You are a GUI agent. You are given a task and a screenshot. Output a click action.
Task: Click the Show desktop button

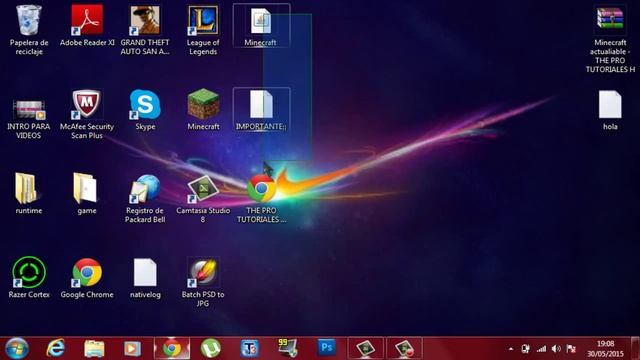pyautogui.click(x=635, y=348)
